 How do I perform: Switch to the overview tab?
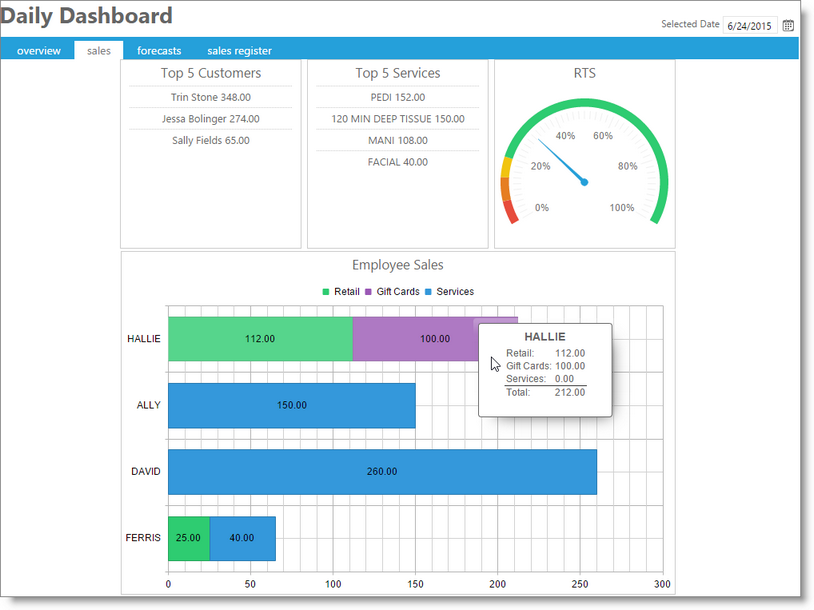(x=38, y=50)
